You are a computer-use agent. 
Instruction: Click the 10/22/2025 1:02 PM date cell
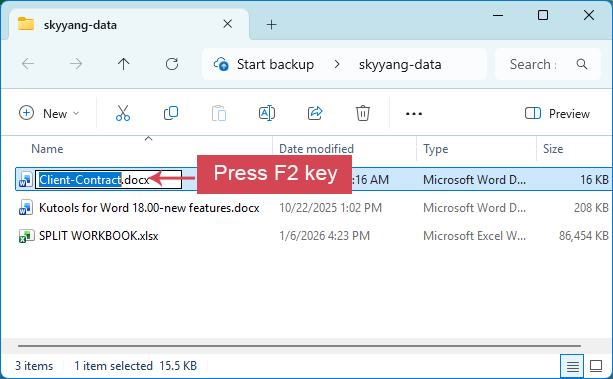click(330, 208)
